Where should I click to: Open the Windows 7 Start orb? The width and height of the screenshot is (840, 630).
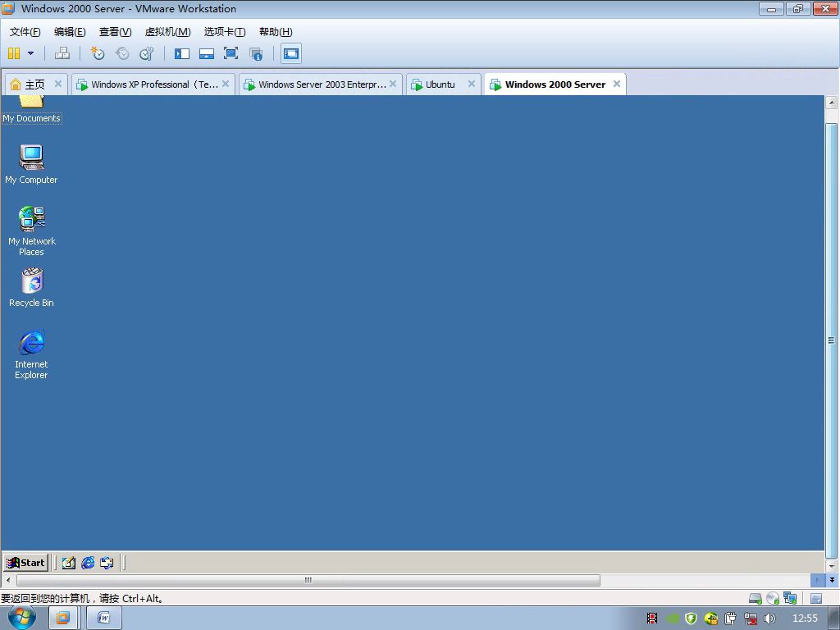point(22,619)
